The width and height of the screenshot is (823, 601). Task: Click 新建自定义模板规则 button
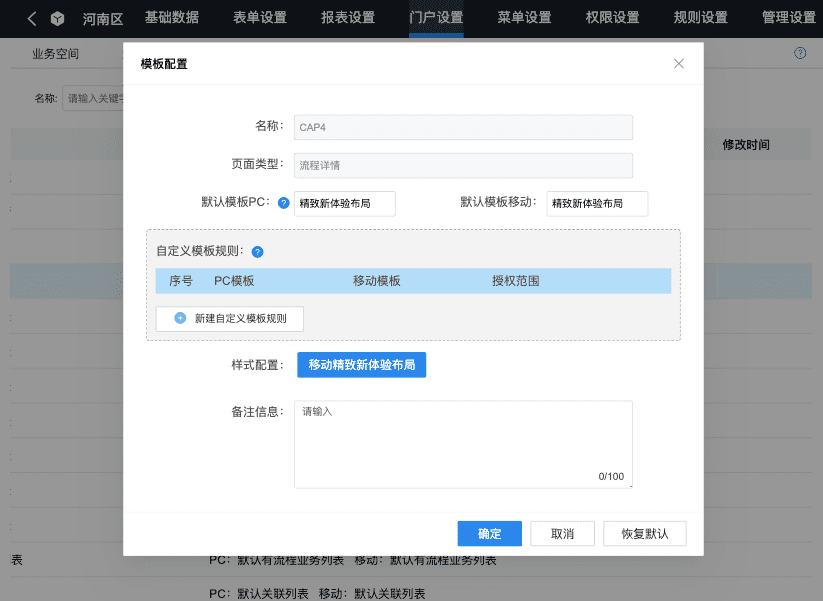229,319
